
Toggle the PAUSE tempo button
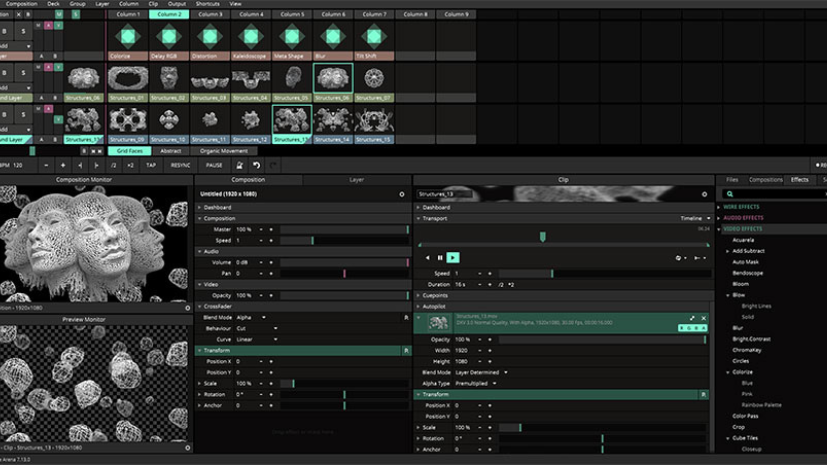(214, 165)
